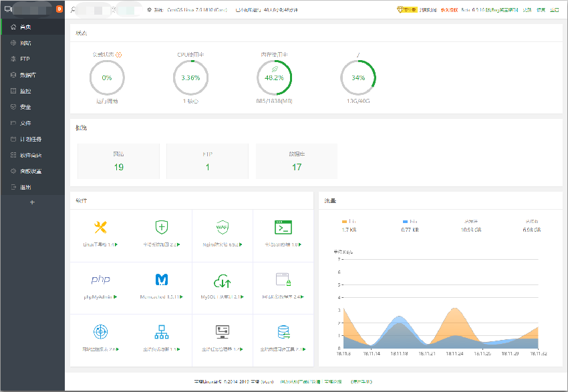Click the orange help icon beside load status
The height and width of the screenshot is (392, 568).
click(119, 55)
